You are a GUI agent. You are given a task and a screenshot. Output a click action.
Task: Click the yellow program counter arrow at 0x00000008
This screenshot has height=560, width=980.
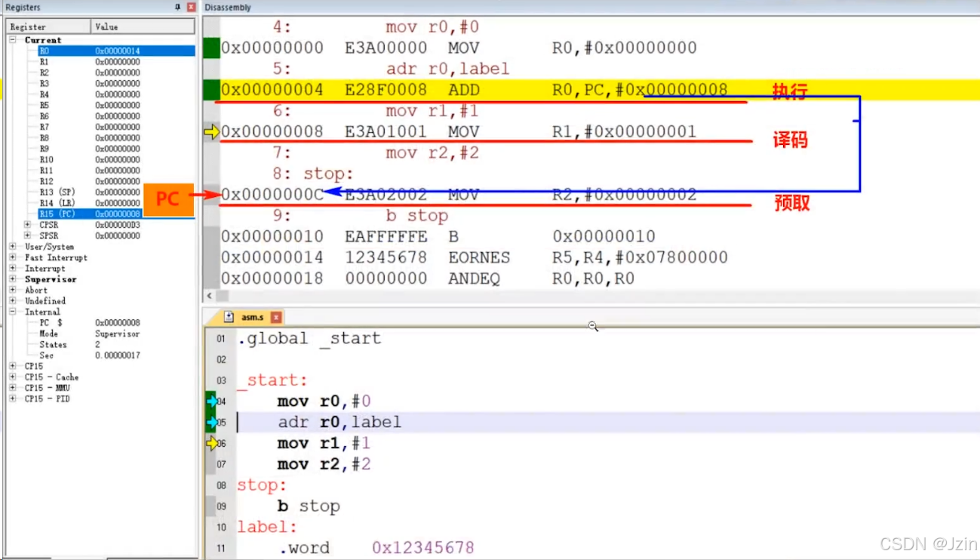tap(212, 132)
